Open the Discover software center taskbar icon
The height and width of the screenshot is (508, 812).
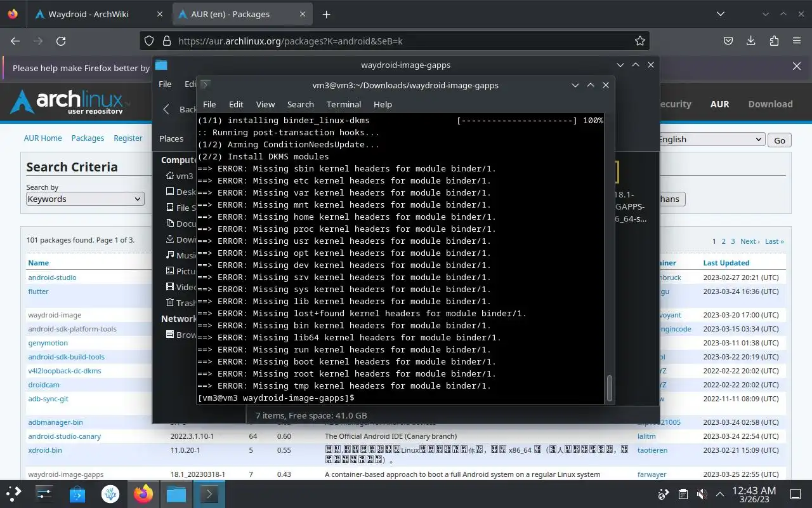coord(77,493)
